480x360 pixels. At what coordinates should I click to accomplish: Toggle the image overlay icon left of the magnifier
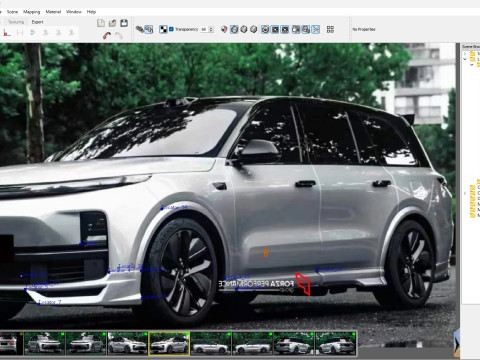(296, 29)
